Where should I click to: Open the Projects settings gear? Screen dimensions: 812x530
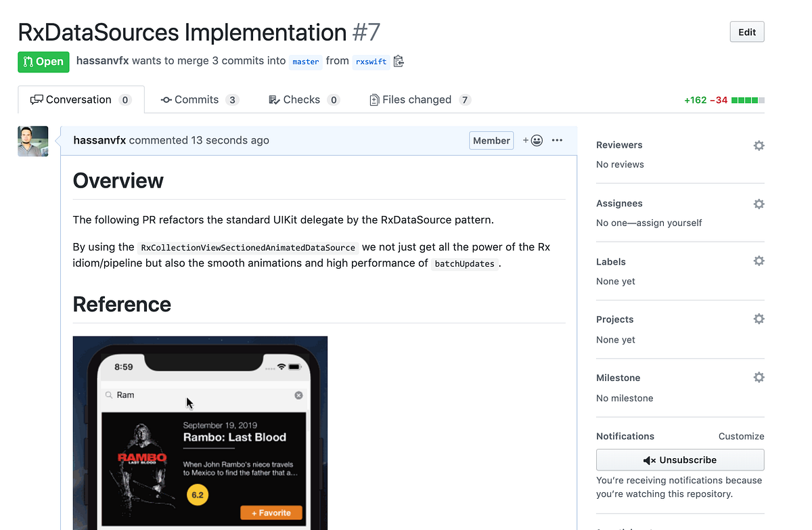coord(758,318)
